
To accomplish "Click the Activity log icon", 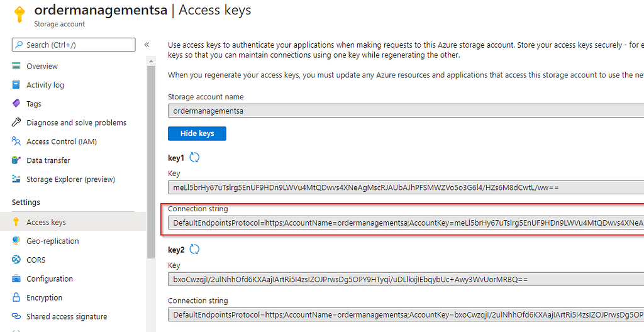I will click(16, 85).
